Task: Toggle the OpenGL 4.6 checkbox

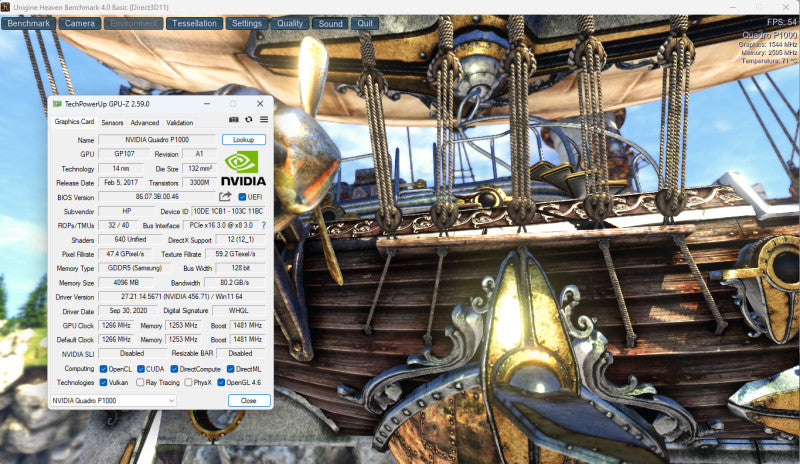Action: pos(221,382)
